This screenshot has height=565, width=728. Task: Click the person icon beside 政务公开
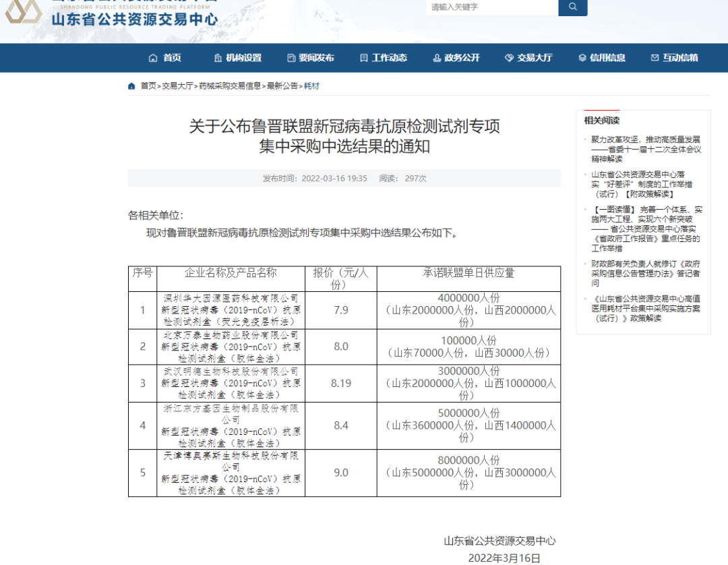click(x=436, y=58)
